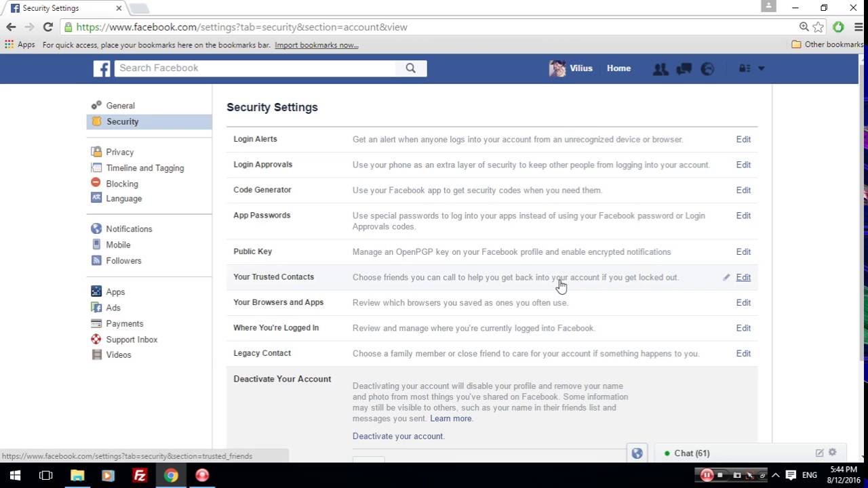
Task: Click zoom magnifier icon in address bar
Action: click(x=804, y=27)
